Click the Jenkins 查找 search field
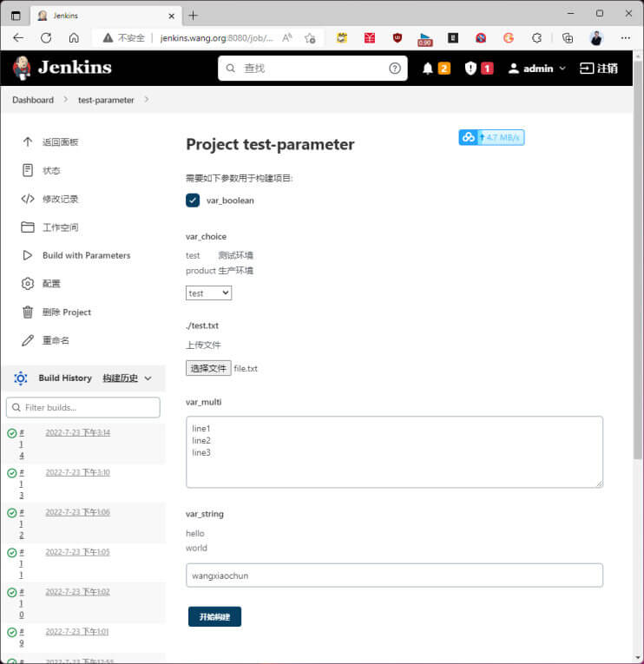The width and height of the screenshot is (644, 664). pos(312,69)
